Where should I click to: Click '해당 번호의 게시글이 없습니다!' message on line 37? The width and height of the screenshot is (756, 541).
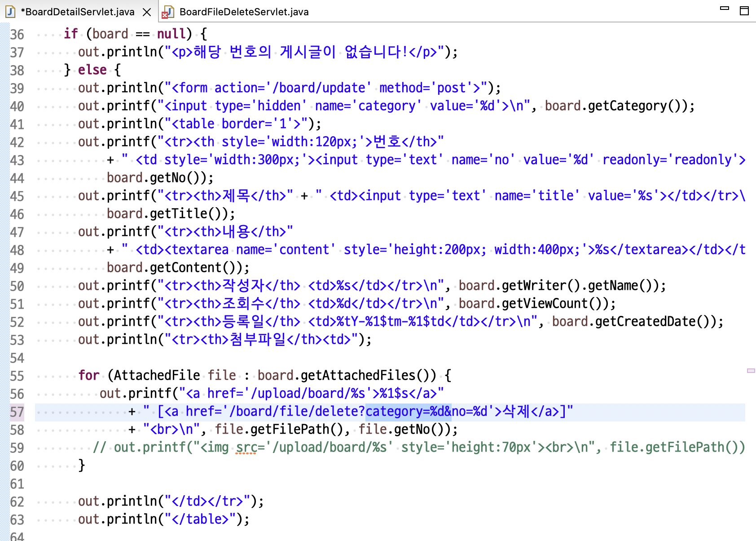[x=301, y=52]
